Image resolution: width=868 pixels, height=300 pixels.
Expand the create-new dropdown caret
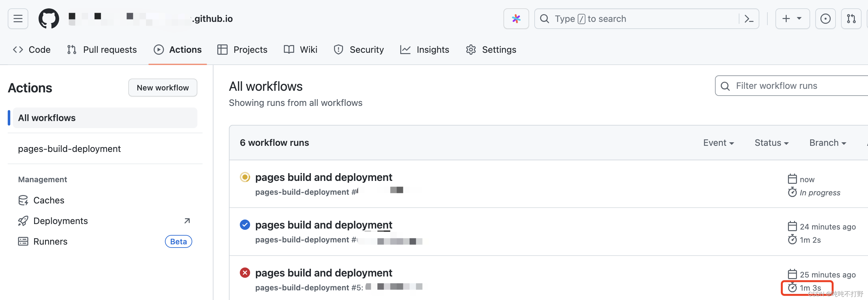click(x=799, y=19)
